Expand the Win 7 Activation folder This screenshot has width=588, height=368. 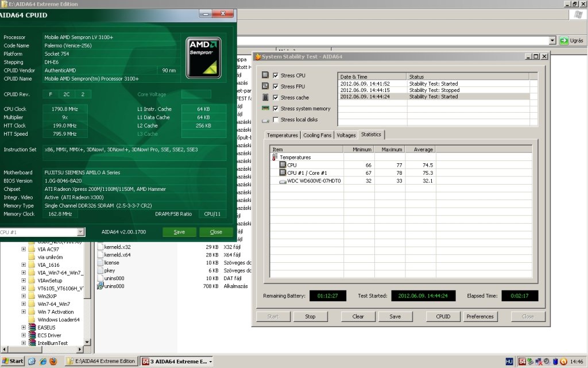pyautogui.click(x=24, y=312)
